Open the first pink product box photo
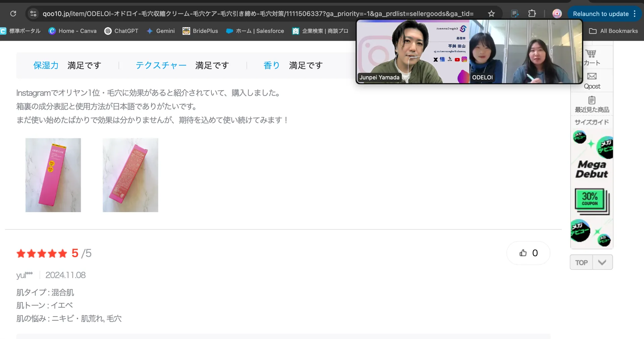 click(x=53, y=175)
